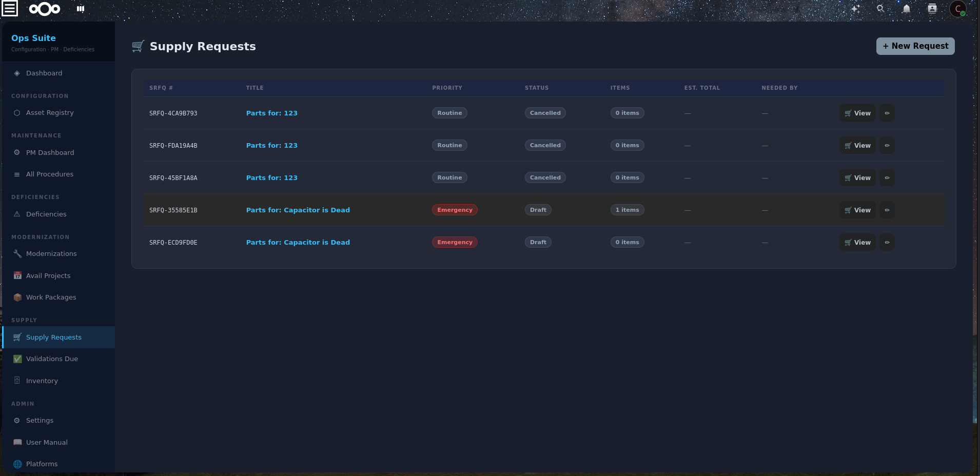Click the Nextcloud logo icon
Image resolution: width=980 pixels, height=476 pixels.
point(45,9)
